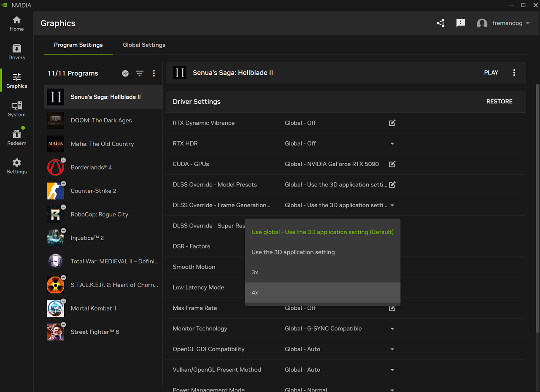This screenshot has width=540, height=392.
Task: Click Street Fighter 6 game icon
Action: point(56,332)
